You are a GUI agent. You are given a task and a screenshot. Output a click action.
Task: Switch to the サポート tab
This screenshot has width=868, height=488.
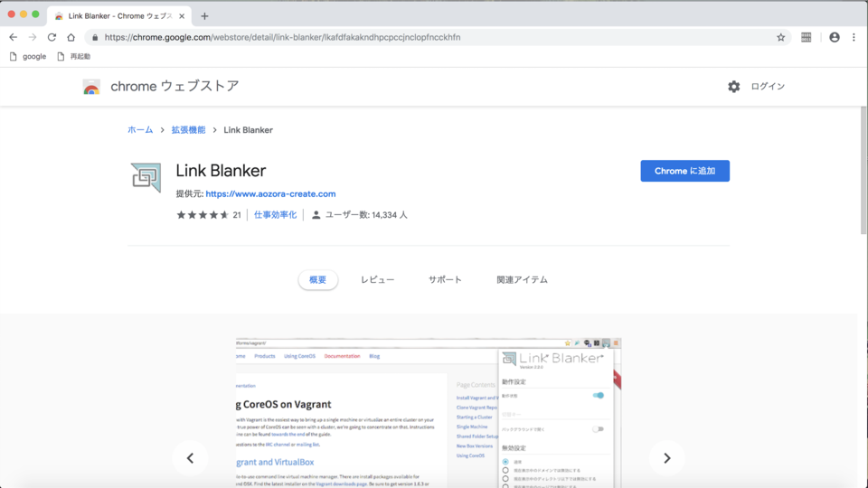pos(445,280)
